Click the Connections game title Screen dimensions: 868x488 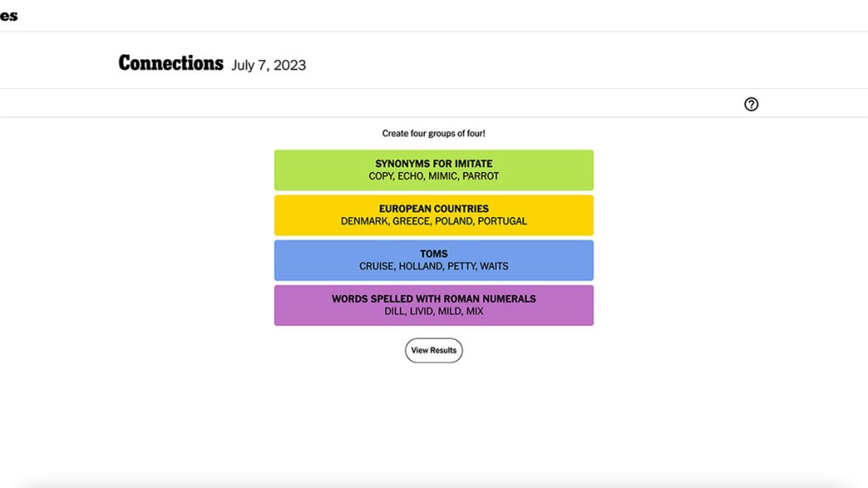[170, 64]
